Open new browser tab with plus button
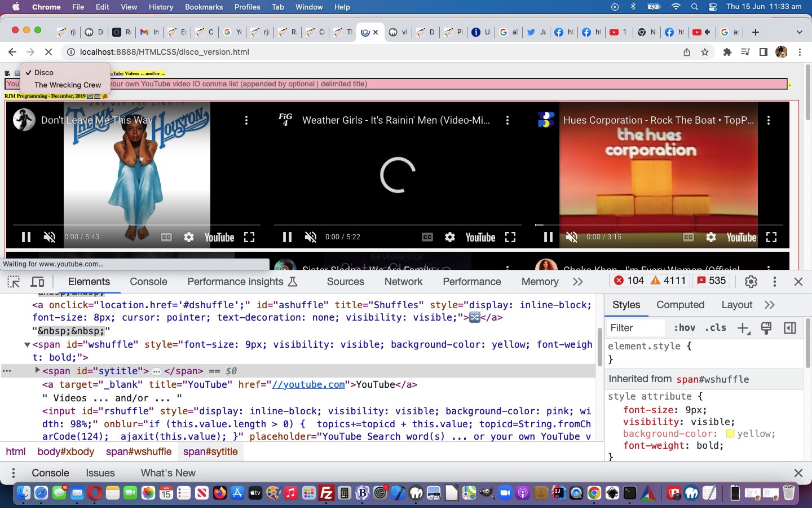812x508 pixels. (x=756, y=32)
